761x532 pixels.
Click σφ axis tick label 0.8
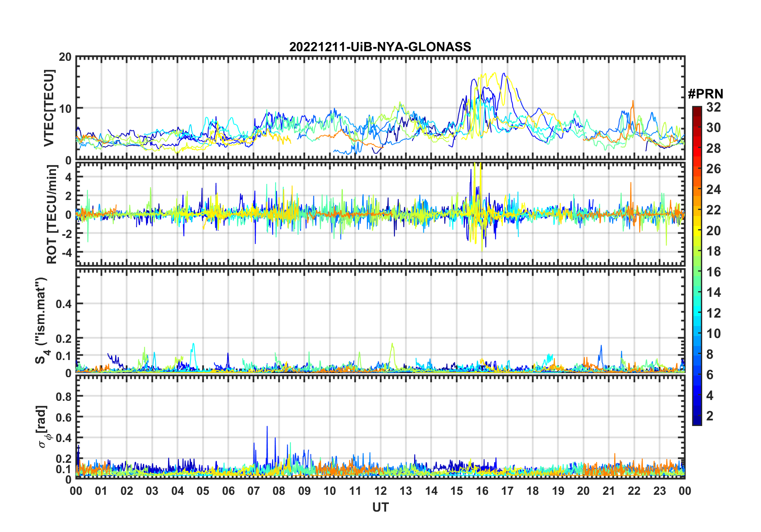(64, 396)
